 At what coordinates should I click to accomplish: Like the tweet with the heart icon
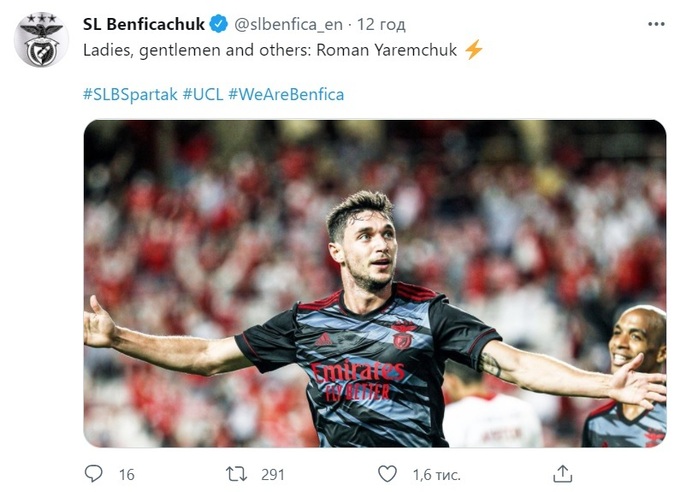coord(387,472)
